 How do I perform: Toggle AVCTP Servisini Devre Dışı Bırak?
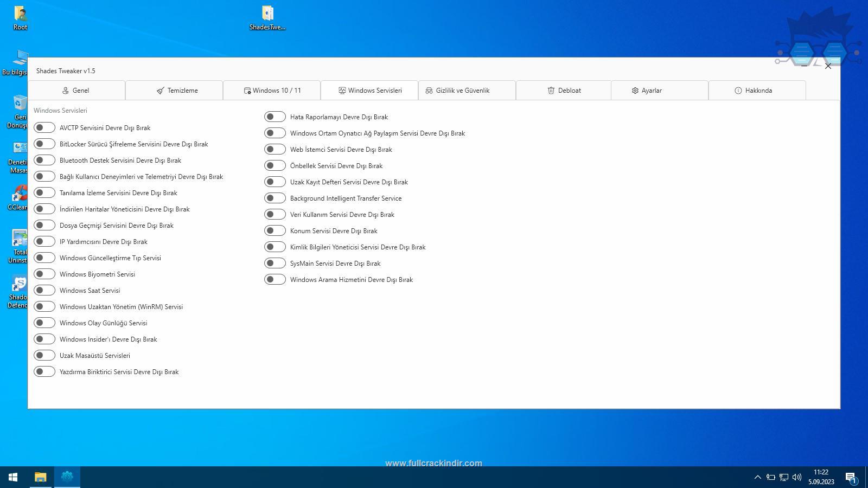44,127
